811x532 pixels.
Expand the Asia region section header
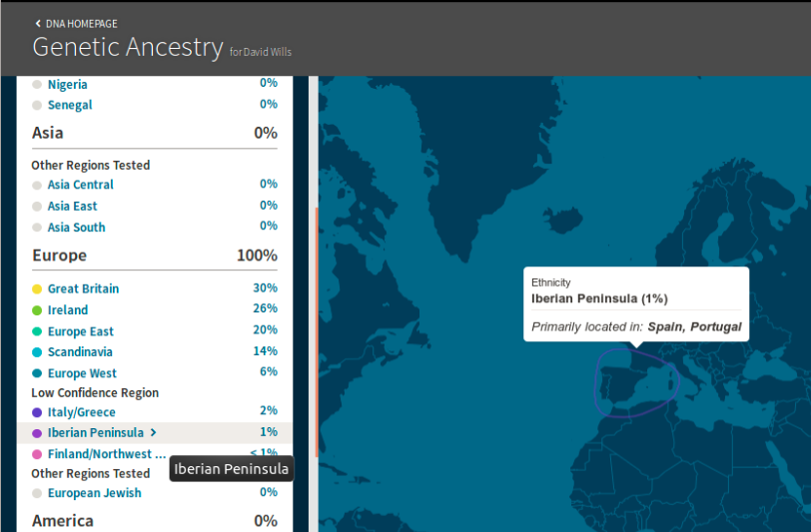pos(154,133)
